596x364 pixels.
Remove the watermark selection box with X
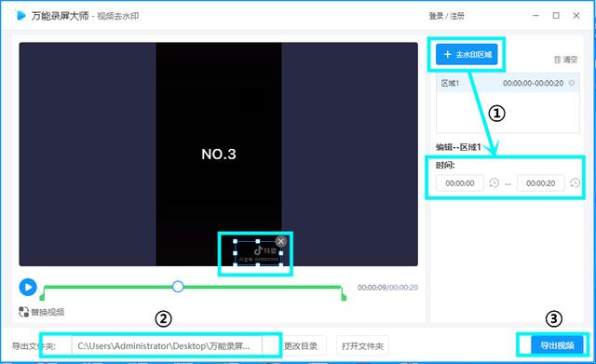pos(281,241)
